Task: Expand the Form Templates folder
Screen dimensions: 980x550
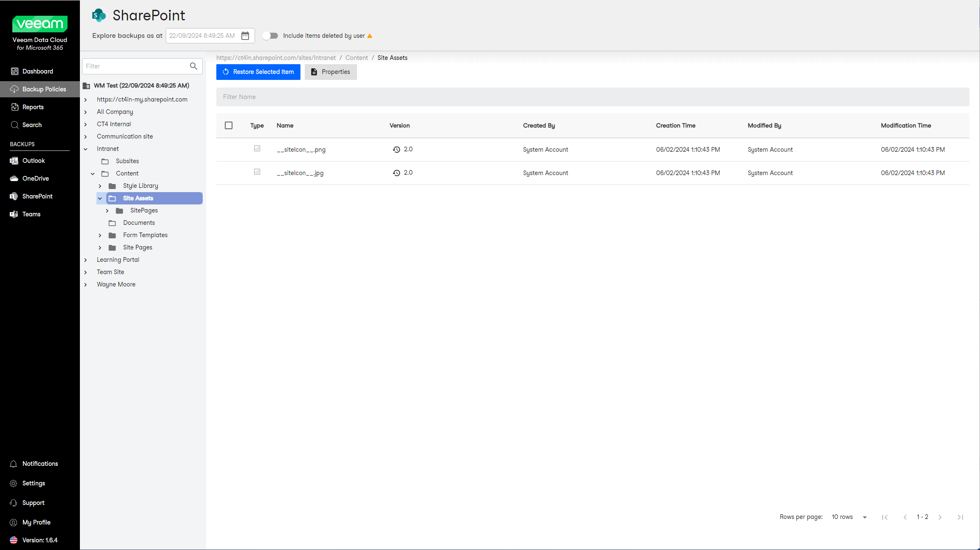Action: click(x=100, y=235)
